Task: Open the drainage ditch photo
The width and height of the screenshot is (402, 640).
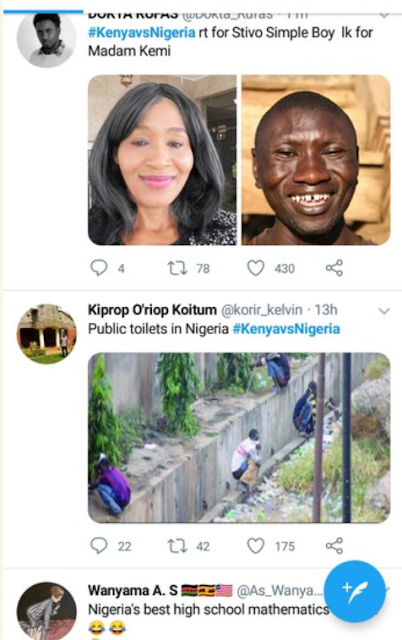Action: (239, 438)
